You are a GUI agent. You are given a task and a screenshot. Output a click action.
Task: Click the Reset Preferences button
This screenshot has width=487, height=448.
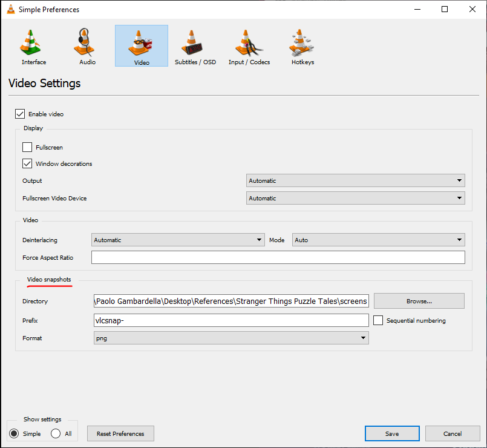120,433
